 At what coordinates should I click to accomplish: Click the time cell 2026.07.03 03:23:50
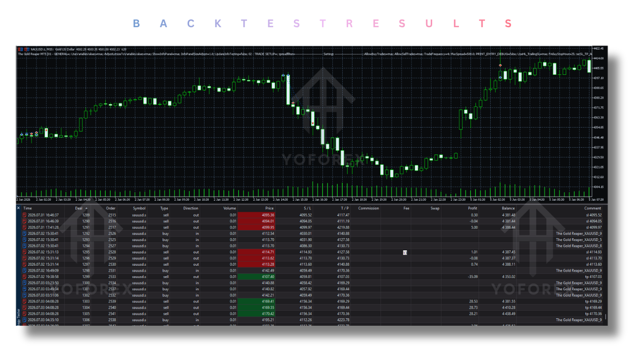43,283
